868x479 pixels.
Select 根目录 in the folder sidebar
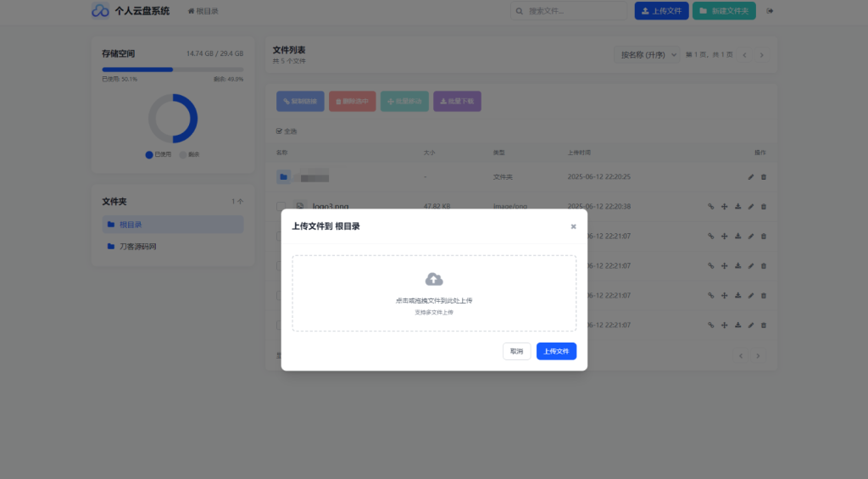coord(173,225)
